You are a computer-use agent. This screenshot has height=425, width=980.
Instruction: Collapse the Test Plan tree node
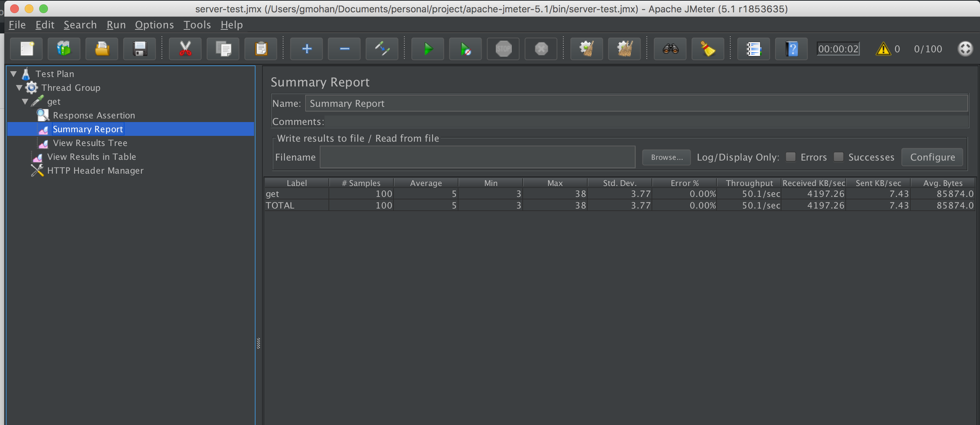click(x=14, y=74)
